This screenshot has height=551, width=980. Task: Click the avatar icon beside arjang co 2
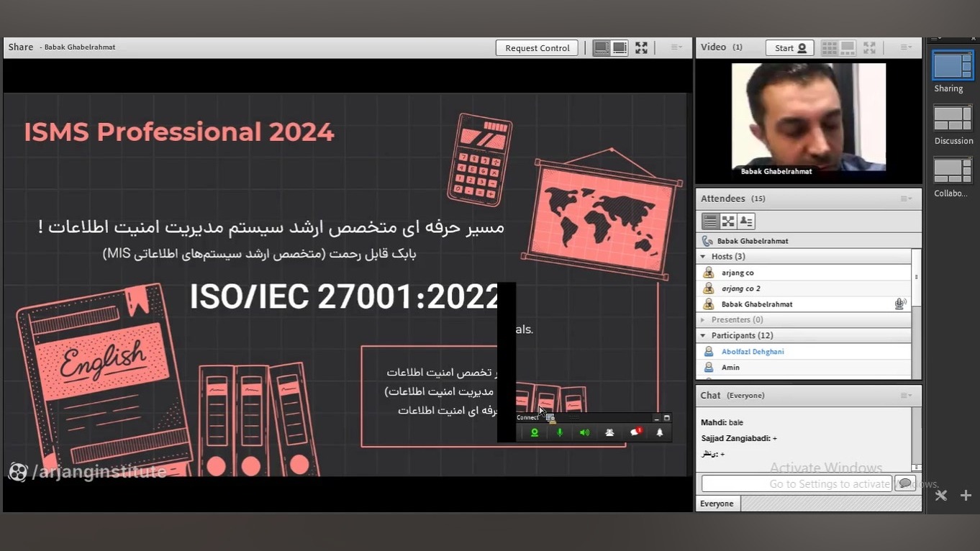[x=709, y=288]
